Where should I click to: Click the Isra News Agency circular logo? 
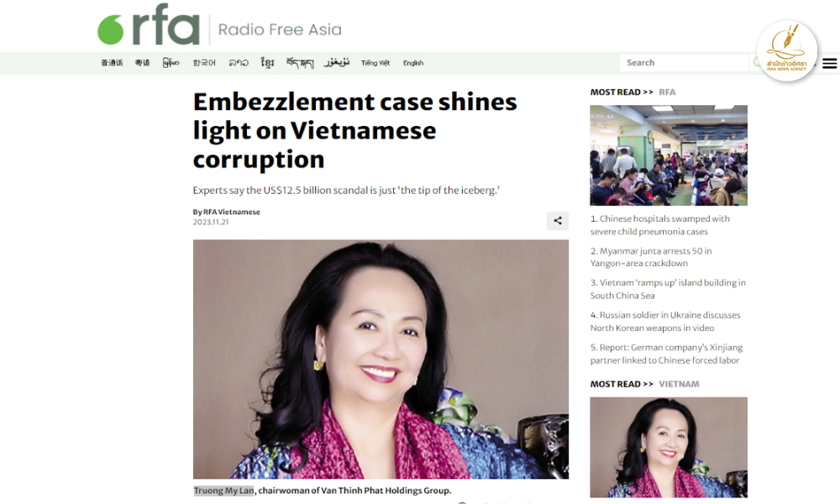pos(786,51)
